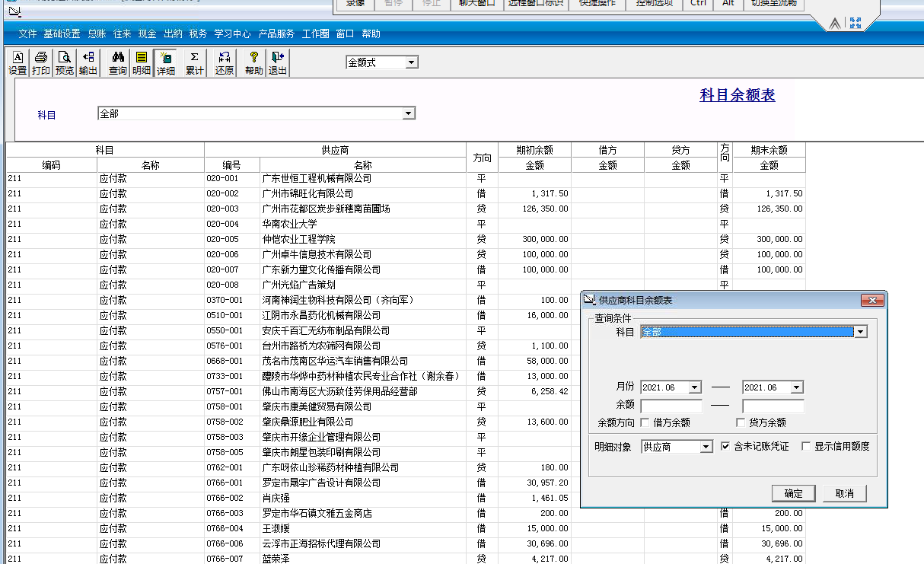Click the 输出 export icon

click(x=88, y=63)
